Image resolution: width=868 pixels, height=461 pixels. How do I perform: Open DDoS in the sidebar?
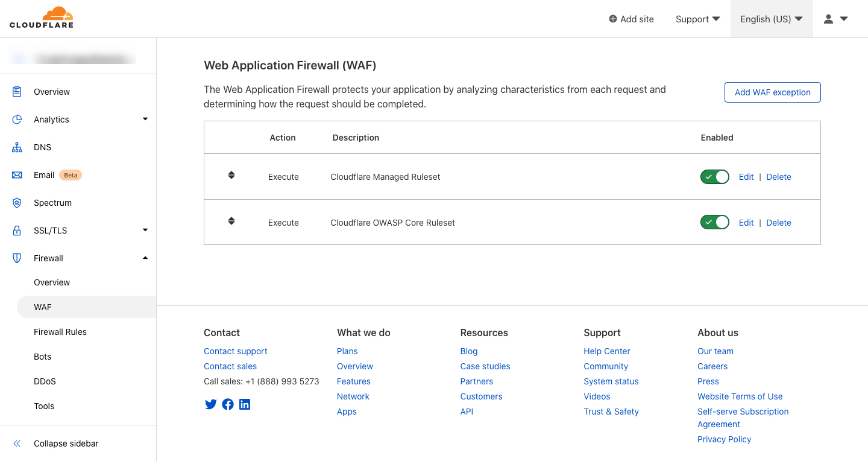click(x=45, y=381)
